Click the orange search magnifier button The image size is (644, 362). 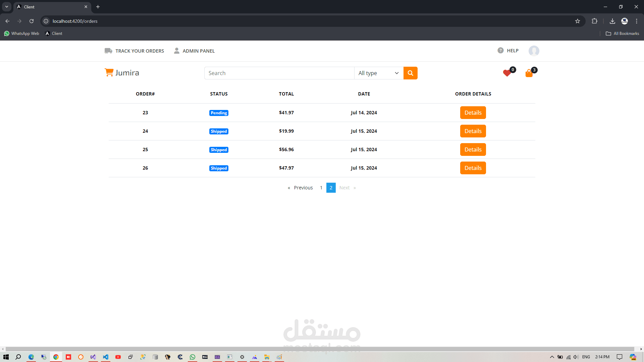click(x=410, y=73)
